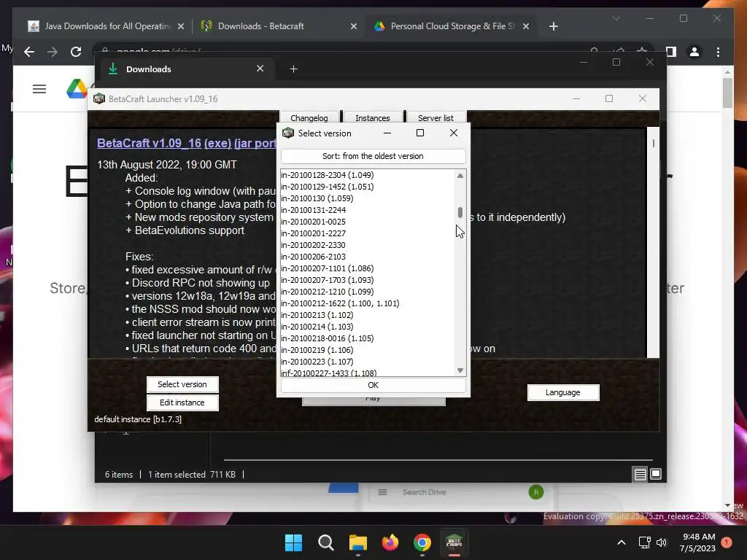Show hidden system tray icons
The image size is (747, 560).
622,542
